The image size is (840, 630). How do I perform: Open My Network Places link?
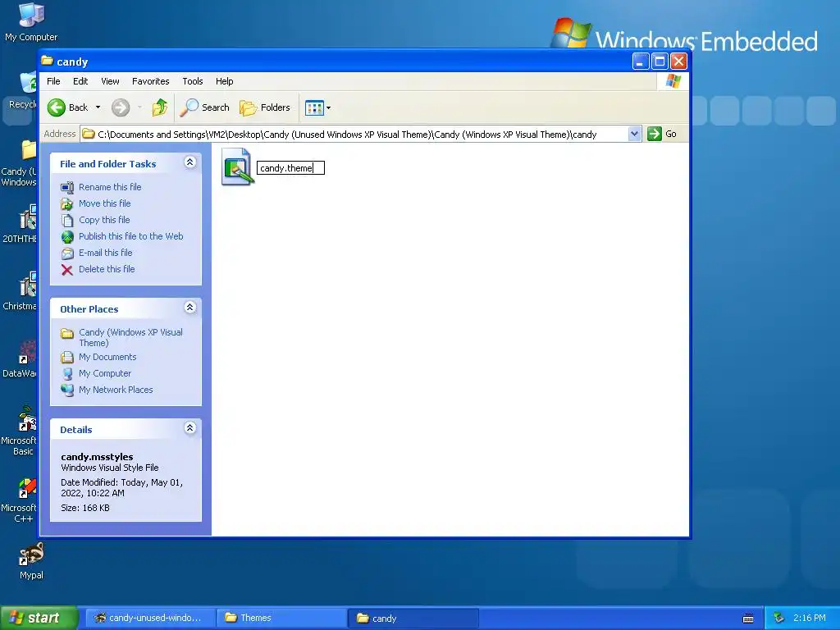pyautogui.click(x=116, y=390)
